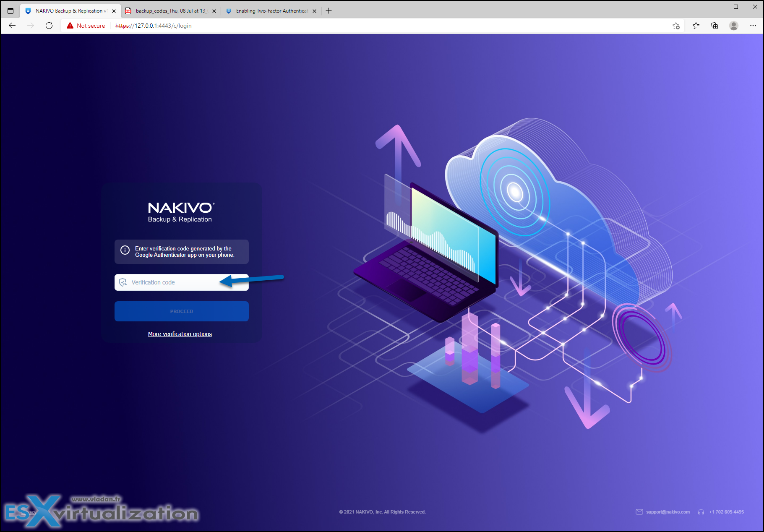Open More verification options link

pyautogui.click(x=180, y=334)
